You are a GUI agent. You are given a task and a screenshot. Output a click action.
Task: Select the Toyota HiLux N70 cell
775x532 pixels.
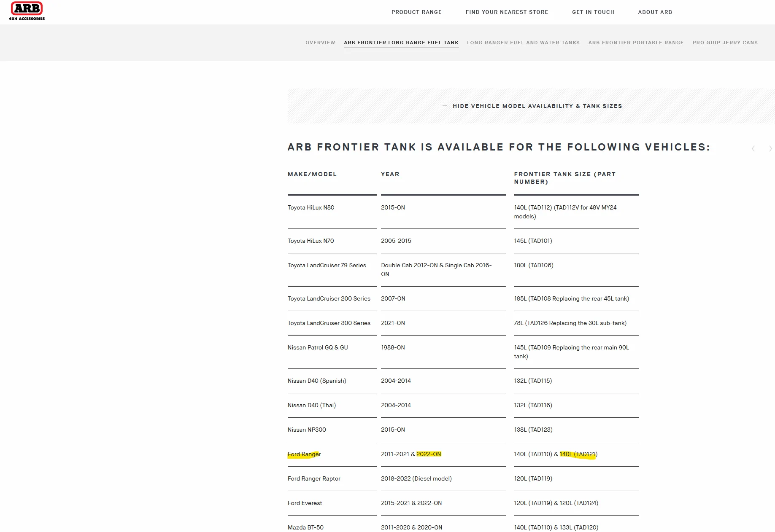[311, 241]
